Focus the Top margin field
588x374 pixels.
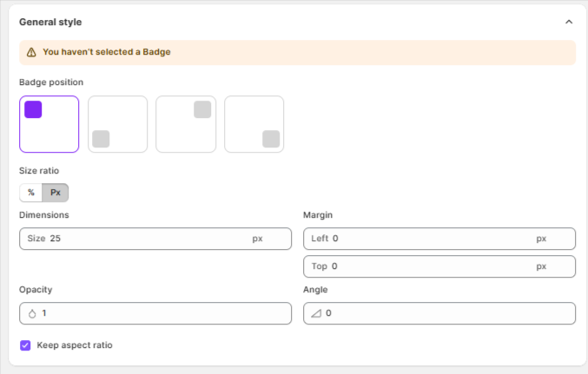point(439,266)
